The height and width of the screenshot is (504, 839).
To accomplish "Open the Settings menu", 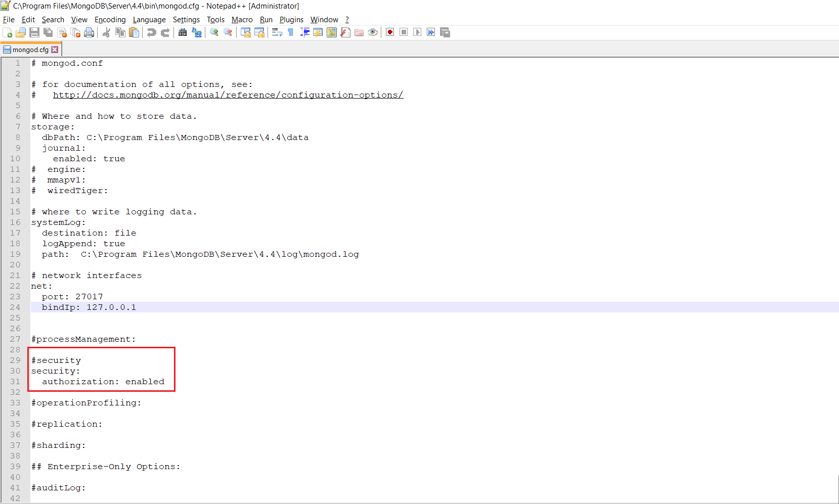I will click(x=186, y=20).
